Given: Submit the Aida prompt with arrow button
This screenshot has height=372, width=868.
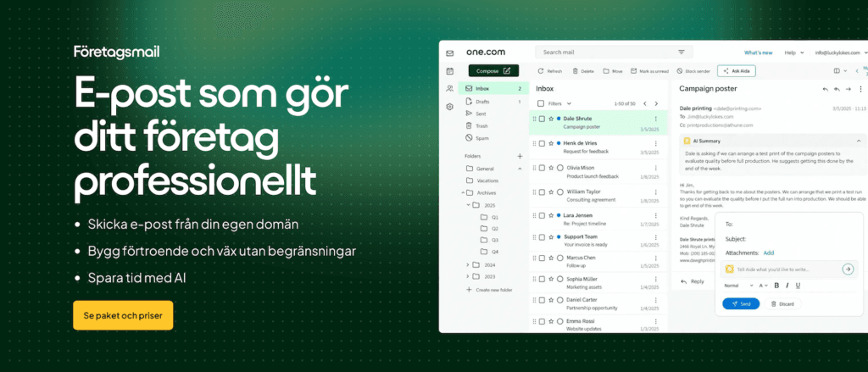Looking at the screenshot, I should [x=848, y=269].
